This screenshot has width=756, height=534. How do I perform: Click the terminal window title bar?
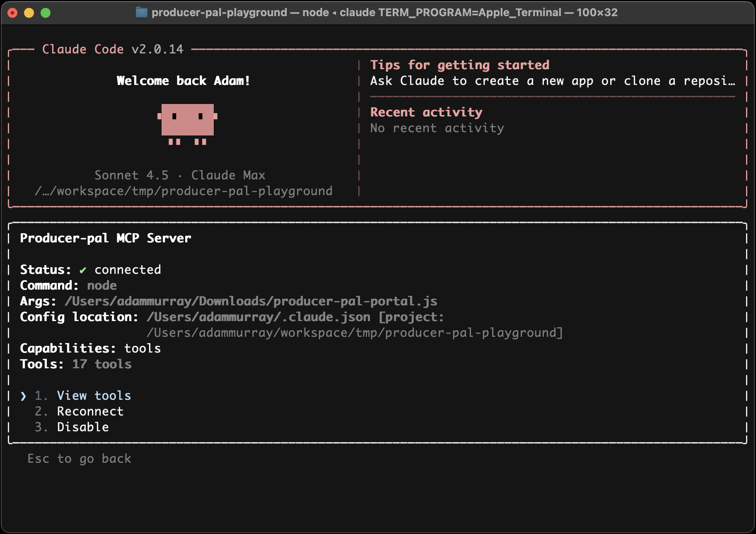pyautogui.click(x=377, y=12)
